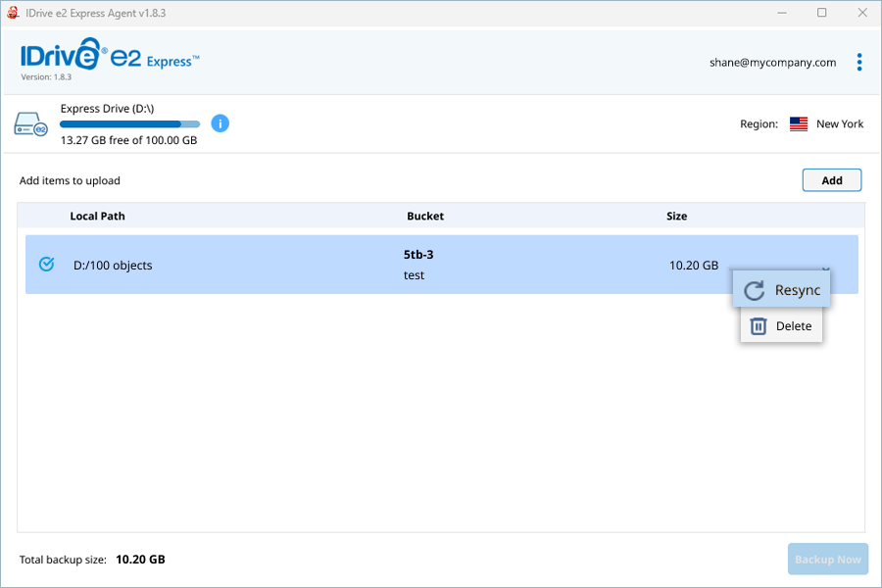The width and height of the screenshot is (882, 588).
Task: Click the Bucket column header
Action: click(425, 216)
